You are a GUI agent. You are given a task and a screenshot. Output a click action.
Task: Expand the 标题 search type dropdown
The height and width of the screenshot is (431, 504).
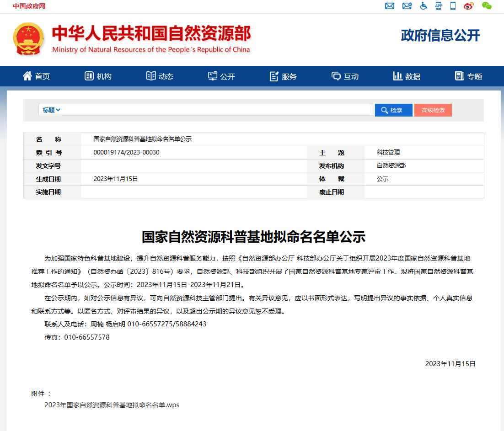[51, 110]
